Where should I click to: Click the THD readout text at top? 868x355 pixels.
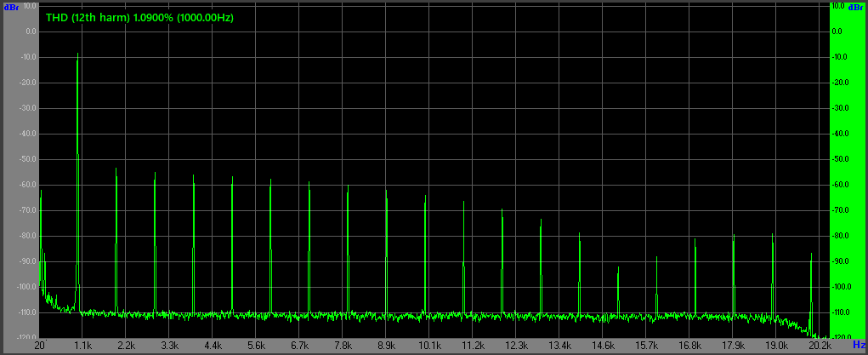(x=139, y=17)
